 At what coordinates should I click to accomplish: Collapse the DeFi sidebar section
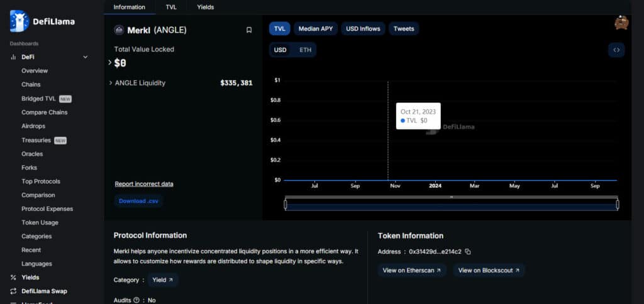click(x=86, y=57)
